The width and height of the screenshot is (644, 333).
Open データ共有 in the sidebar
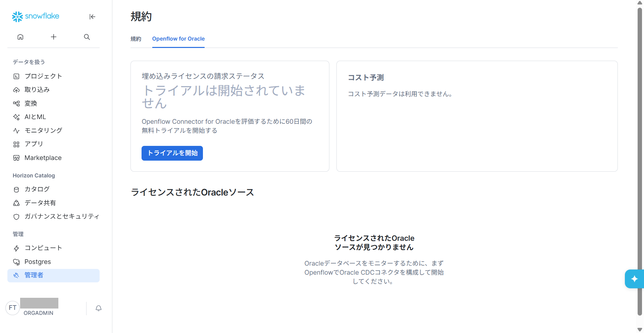point(54,203)
